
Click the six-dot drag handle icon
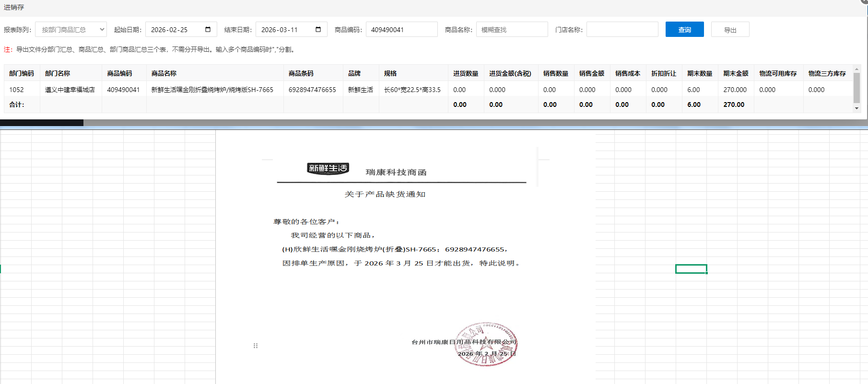[256, 346]
